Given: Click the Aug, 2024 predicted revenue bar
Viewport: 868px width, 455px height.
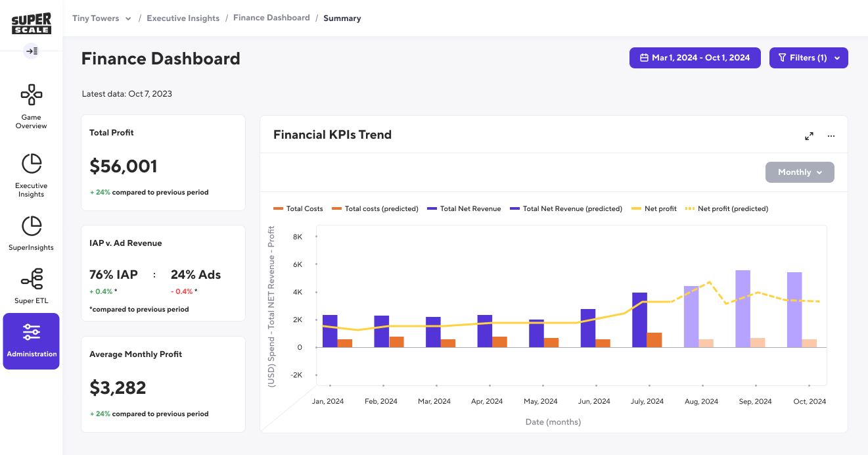Looking at the screenshot, I should (691, 316).
